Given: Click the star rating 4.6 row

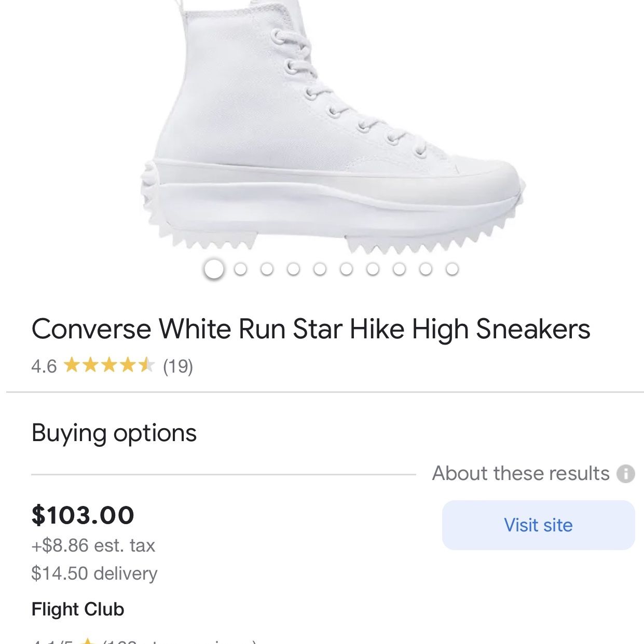Looking at the screenshot, I should pyautogui.click(x=112, y=366).
